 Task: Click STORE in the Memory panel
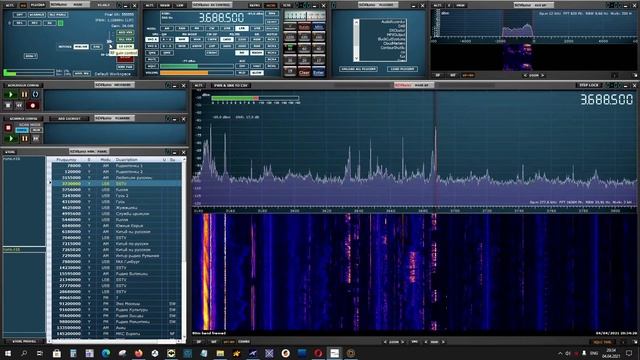click(9, 152)
